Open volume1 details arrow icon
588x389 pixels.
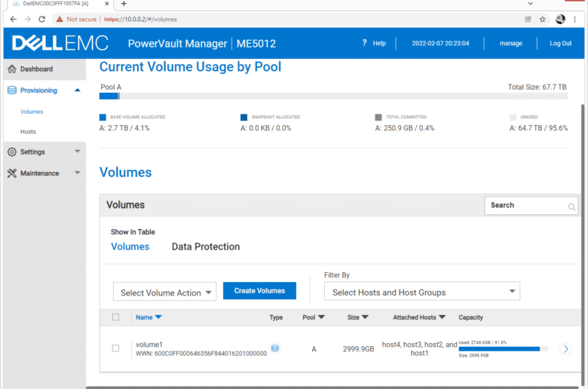tap(566, 349)
